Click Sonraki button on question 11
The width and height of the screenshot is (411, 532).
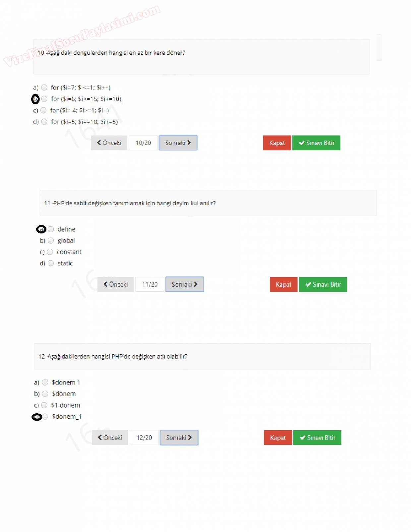[185, 284]
